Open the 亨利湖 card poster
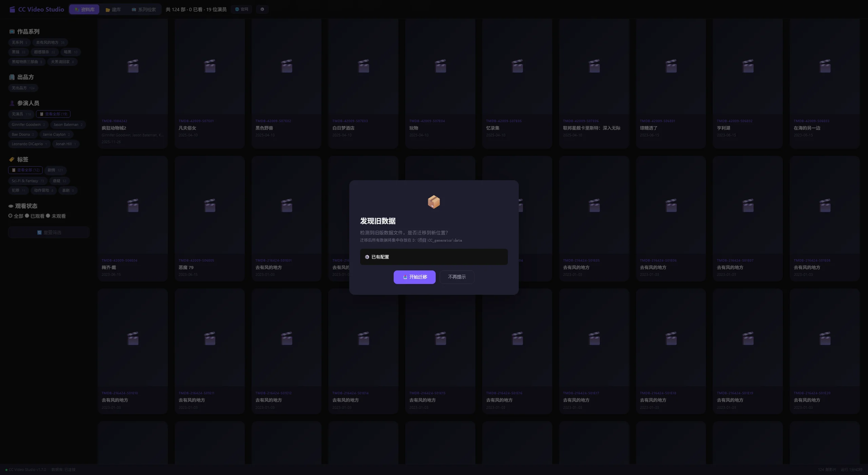The width and height of the screenshot is (868, 475). (748, 67)
